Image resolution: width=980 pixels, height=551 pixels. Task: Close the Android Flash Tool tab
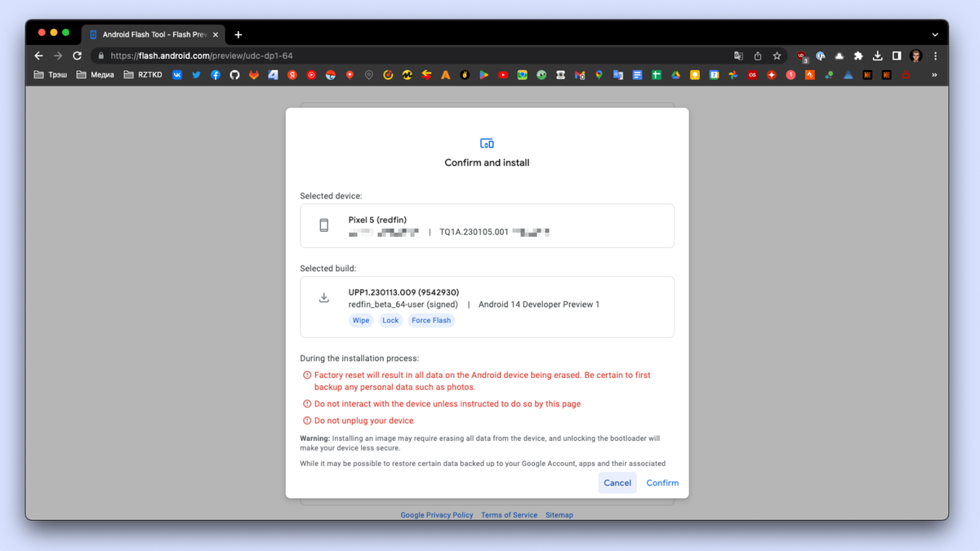[216, 34]
